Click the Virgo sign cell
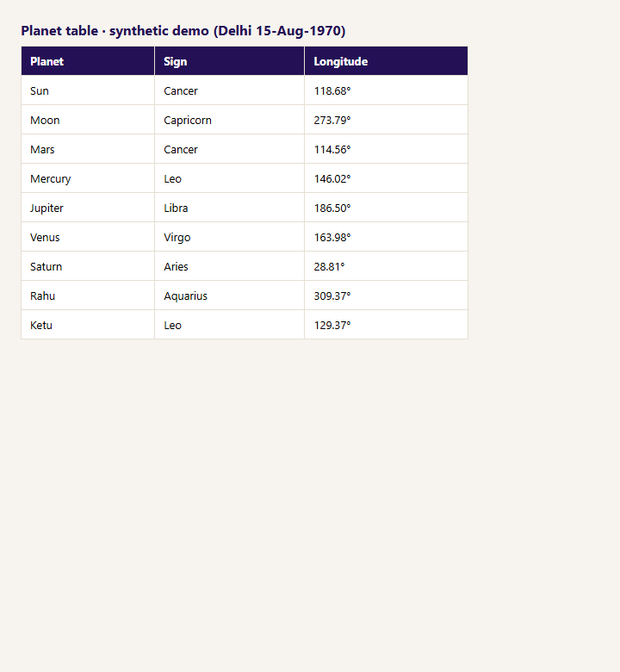The image size is (620, 672). click(229, 237)
